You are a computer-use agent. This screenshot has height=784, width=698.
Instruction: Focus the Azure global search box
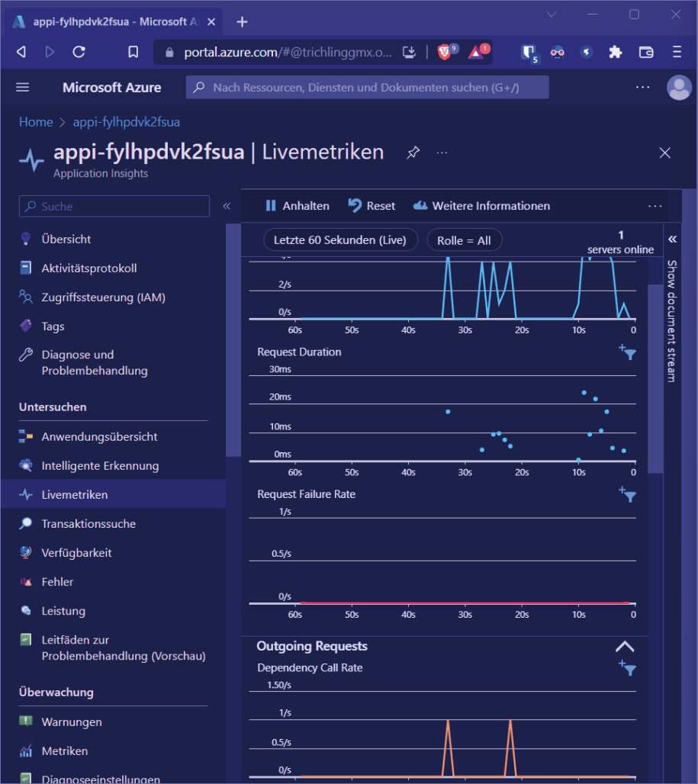(368, 88)
